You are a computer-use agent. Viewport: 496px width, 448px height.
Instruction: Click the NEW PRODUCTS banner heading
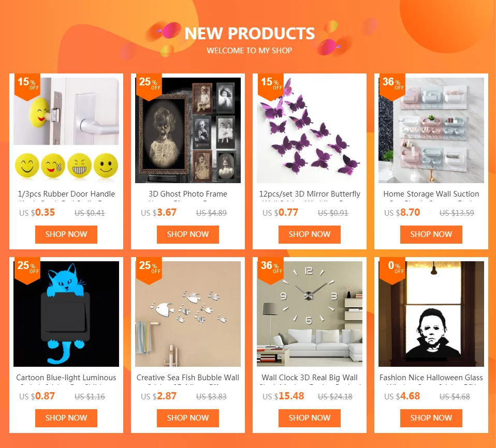[x=250, y=33]
